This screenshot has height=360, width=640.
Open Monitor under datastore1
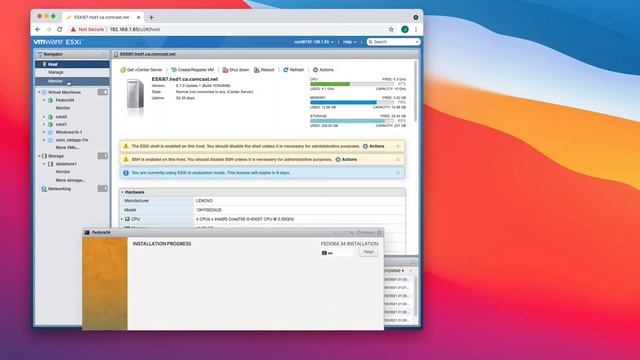pos(63,172)
